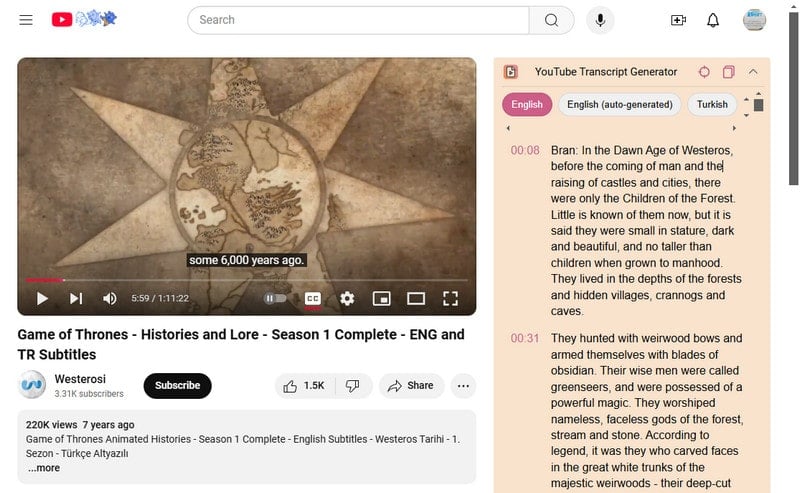Enable miniplayer mode

pyautogui.click(x=382, y=299)
